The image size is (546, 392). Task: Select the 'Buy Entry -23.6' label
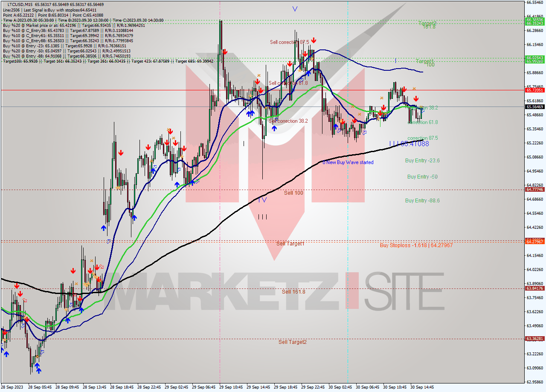422,161
